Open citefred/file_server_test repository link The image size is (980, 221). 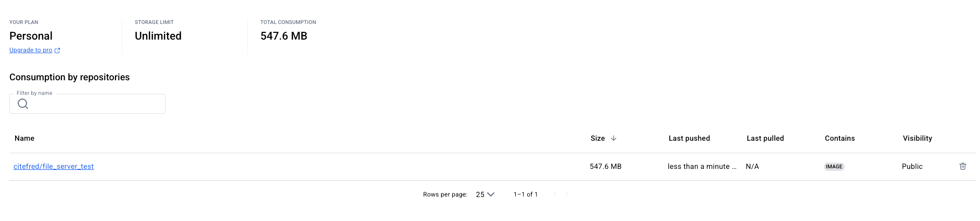54,166
